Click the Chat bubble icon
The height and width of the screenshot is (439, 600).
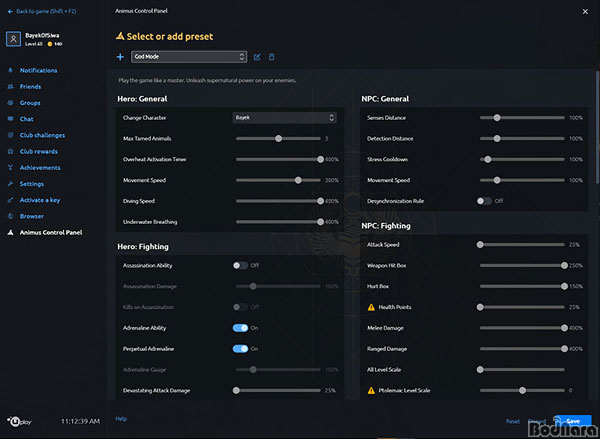pyautogui.click(x=11, y=119)
